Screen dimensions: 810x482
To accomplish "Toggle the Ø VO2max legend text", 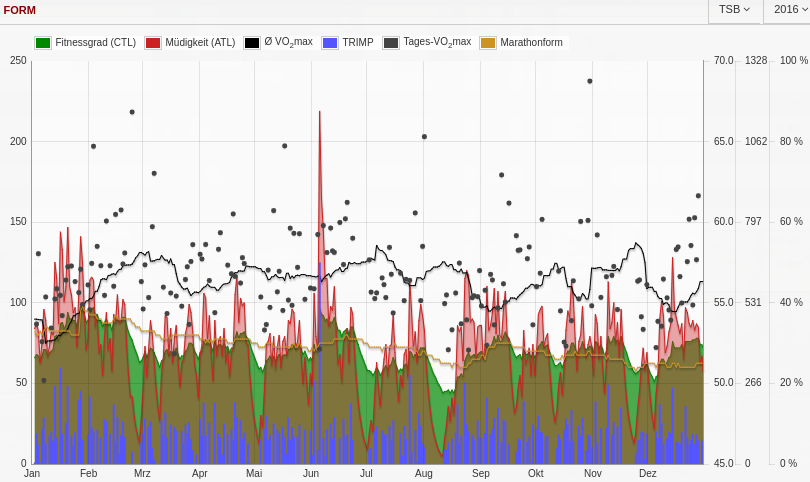I will point(288,43).
